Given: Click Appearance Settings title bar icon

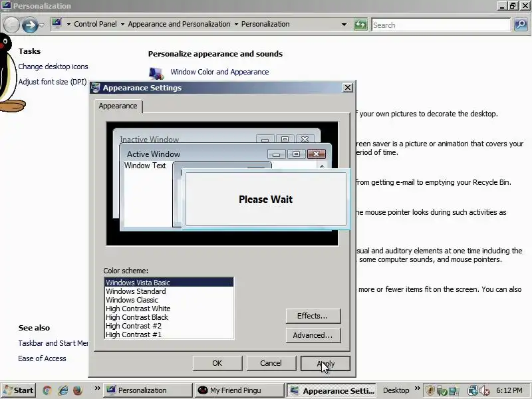Looking at the screenshot, I should click(96, 88).
